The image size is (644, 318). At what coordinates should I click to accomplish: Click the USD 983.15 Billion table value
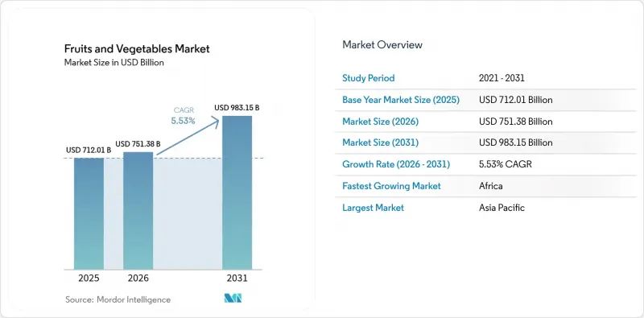[515, 143]
